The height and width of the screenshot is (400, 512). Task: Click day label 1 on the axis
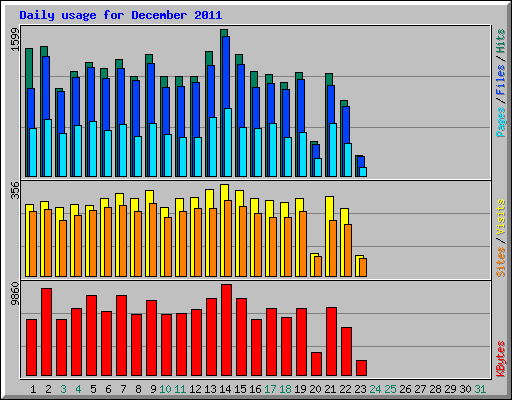point(33,389)
